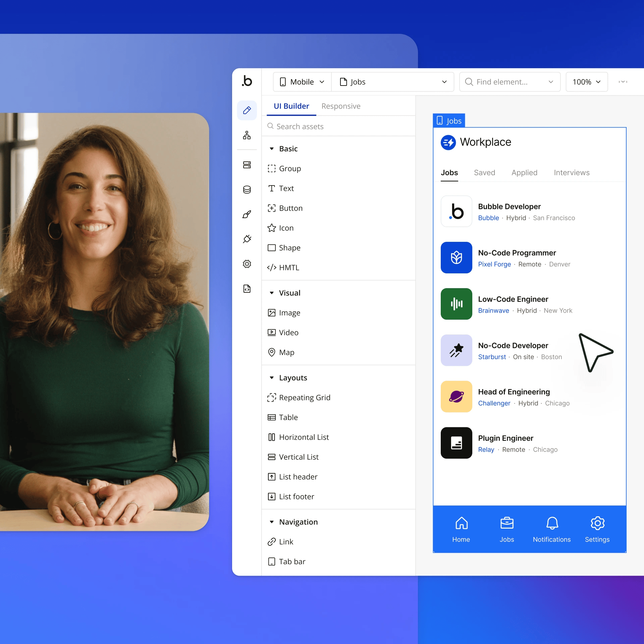Open the Mobile device dropdown

tap(302, 82)
